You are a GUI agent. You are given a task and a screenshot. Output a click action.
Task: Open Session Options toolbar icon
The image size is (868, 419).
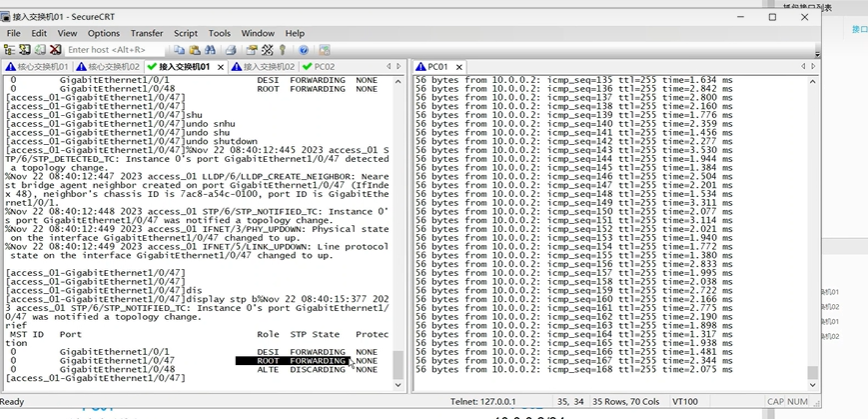tap(252, 50)
